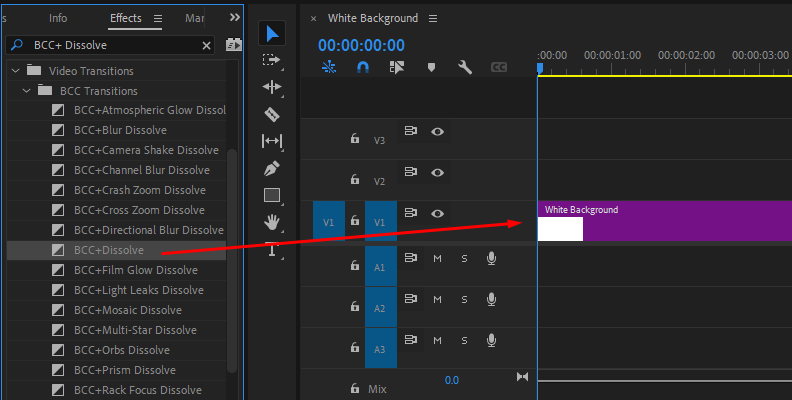Viewport: 792px width, 400px height.
Task: Collapse the BCC Transitions folder
Action: pos(26,91)
